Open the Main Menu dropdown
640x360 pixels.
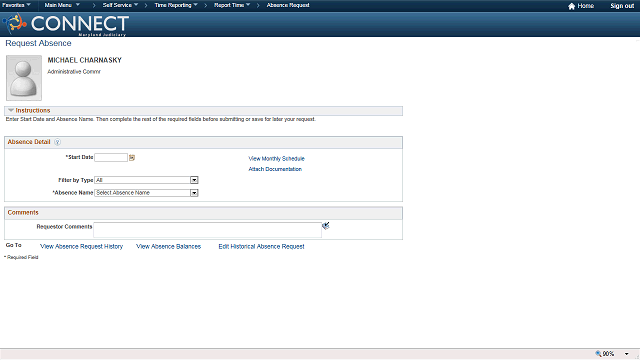tap(62, 5)
